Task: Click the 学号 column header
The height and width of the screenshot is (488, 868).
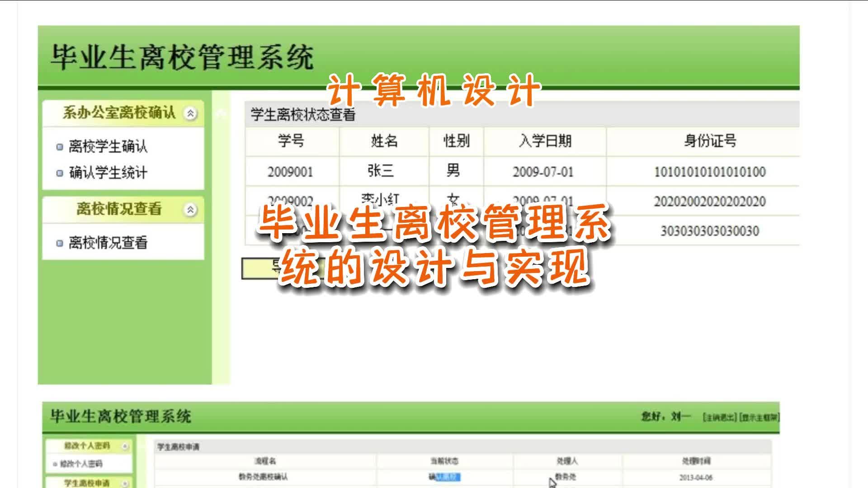Action: 291,141
